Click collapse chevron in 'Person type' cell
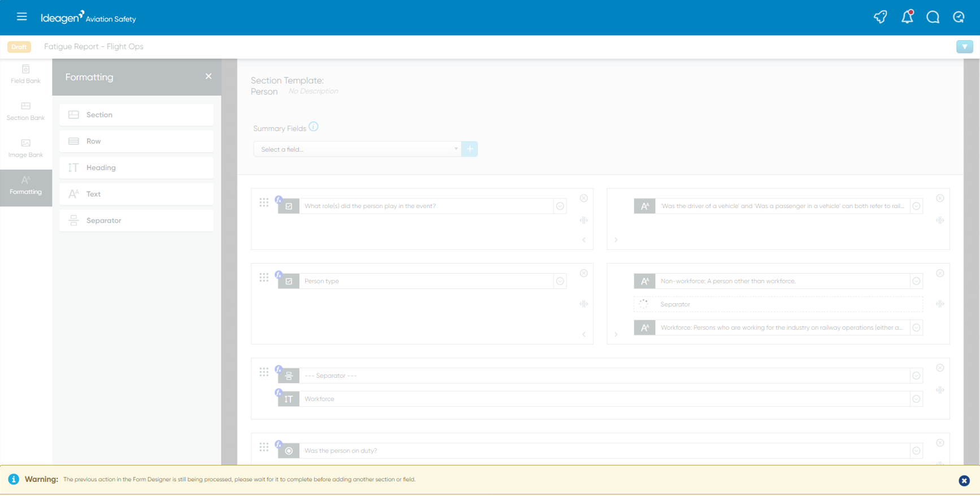980x496 pixels. 584,335
